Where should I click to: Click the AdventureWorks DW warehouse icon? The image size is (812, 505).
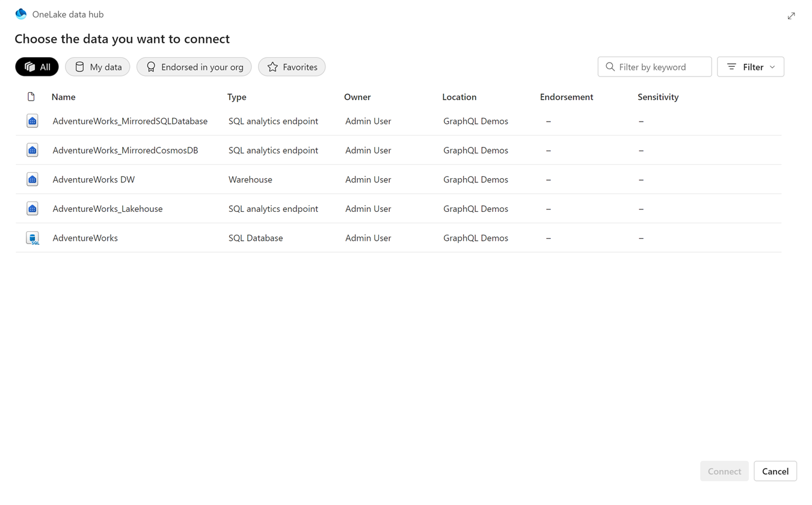pos(32,179)
